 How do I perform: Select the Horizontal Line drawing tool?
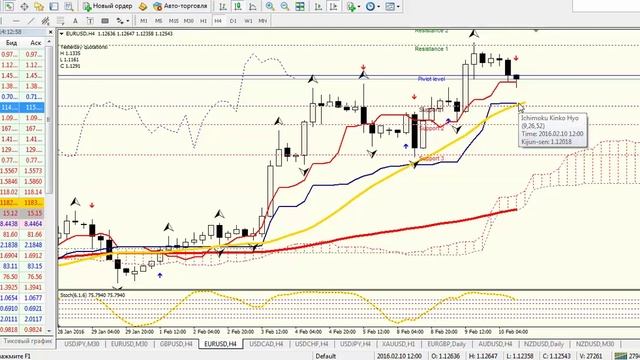point(16,21)
